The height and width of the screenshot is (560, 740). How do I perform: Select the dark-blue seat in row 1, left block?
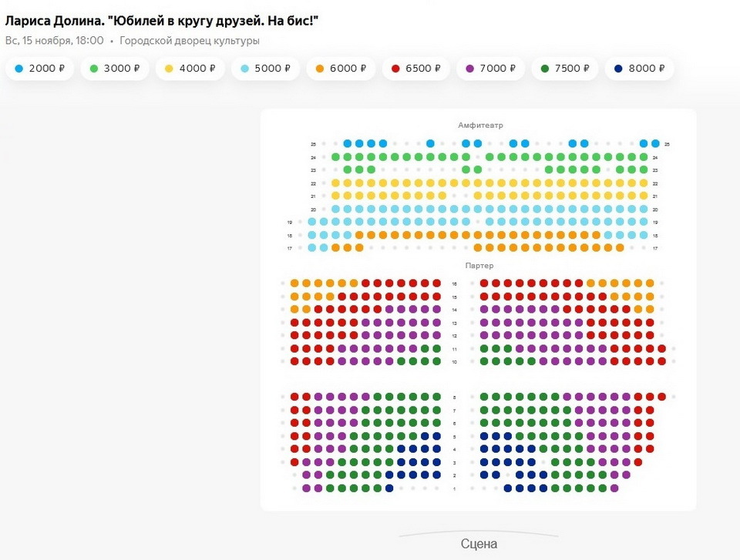coord(389,488)
